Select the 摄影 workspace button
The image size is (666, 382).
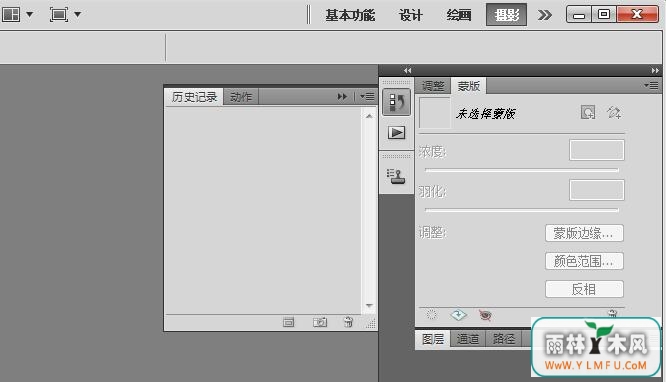point(506,15)
